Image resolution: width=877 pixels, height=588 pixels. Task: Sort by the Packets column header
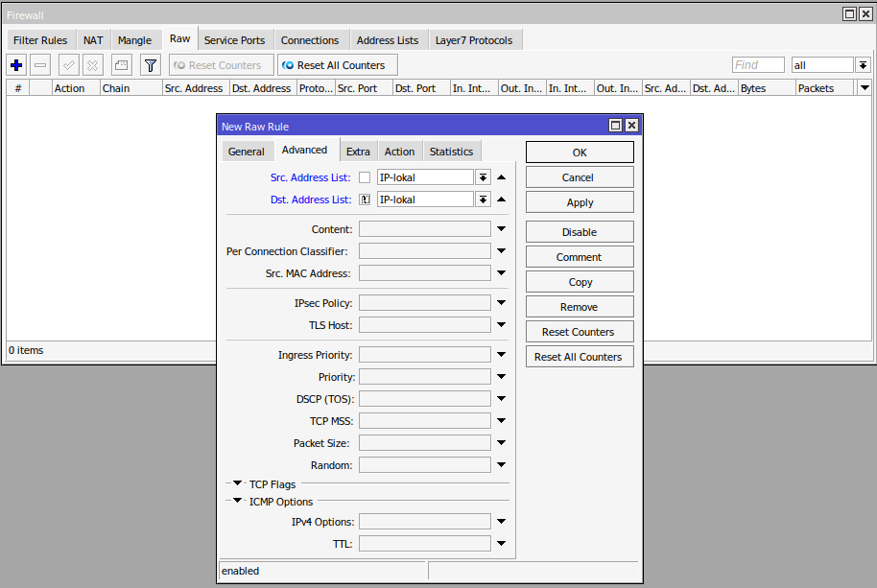[825, 88]
